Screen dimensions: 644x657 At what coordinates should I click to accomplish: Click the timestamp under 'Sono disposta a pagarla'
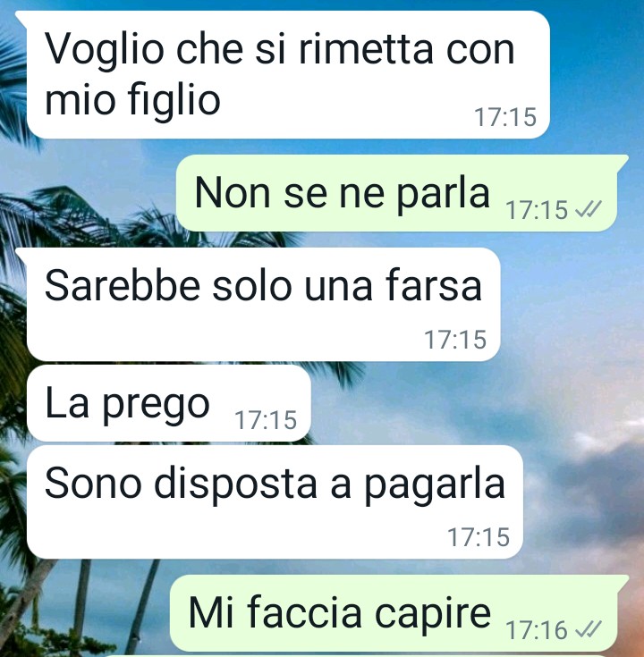pyautogui.click(x=479, y=537)
